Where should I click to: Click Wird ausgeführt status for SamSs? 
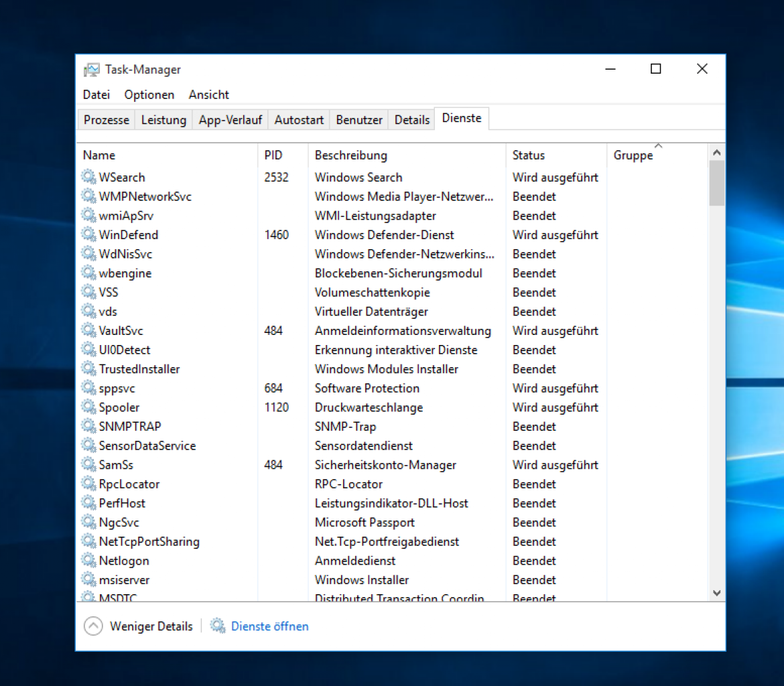555,464
